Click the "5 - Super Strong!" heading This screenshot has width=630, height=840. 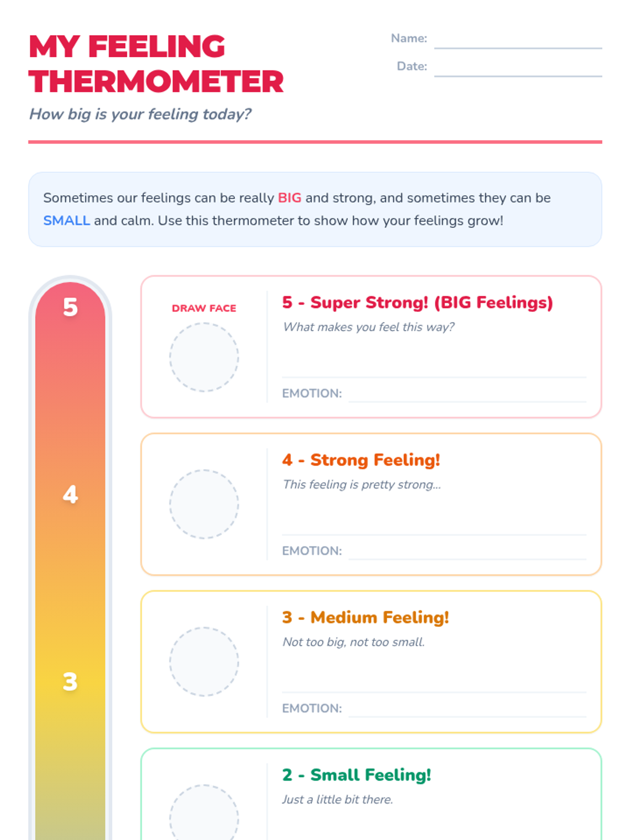pyautogui.click(x=417, y=302)
